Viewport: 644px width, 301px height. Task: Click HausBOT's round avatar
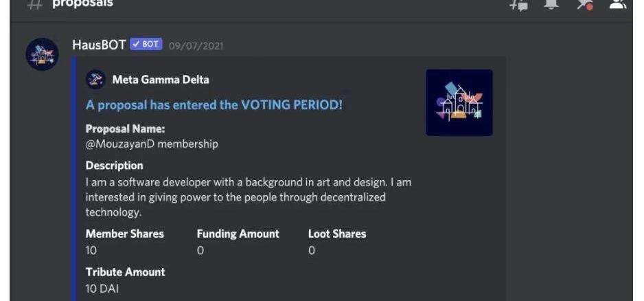(42, 54)
